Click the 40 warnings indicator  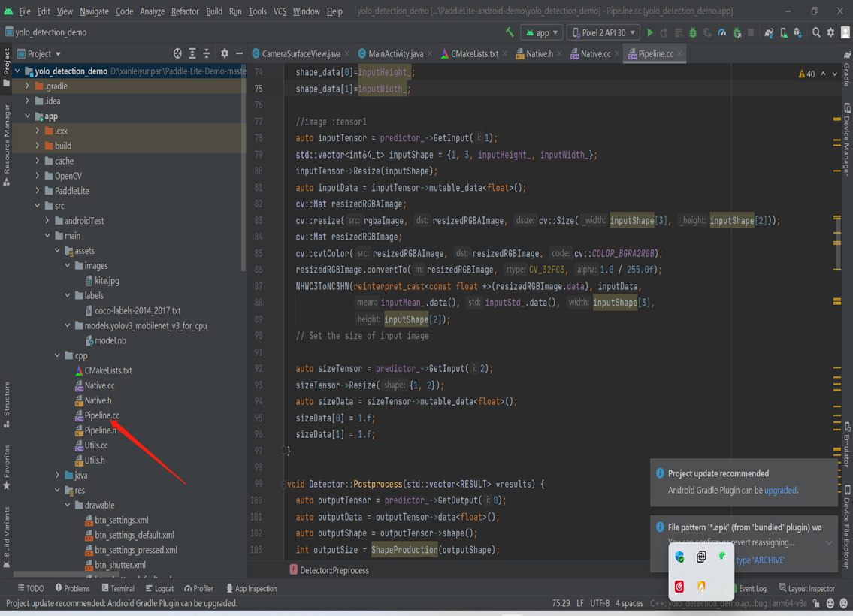point(806,74)
